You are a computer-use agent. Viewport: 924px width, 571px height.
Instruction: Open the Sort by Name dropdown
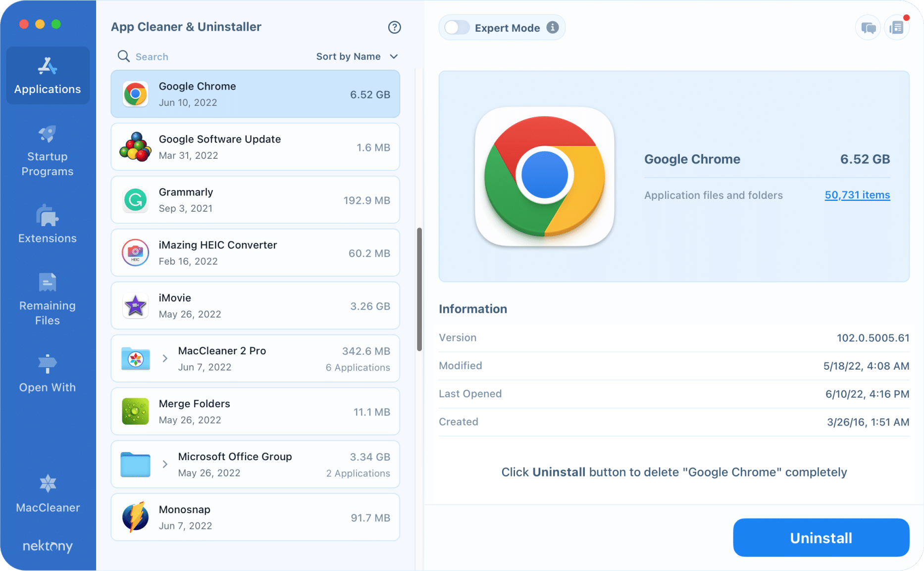click(x=357, y=56)
